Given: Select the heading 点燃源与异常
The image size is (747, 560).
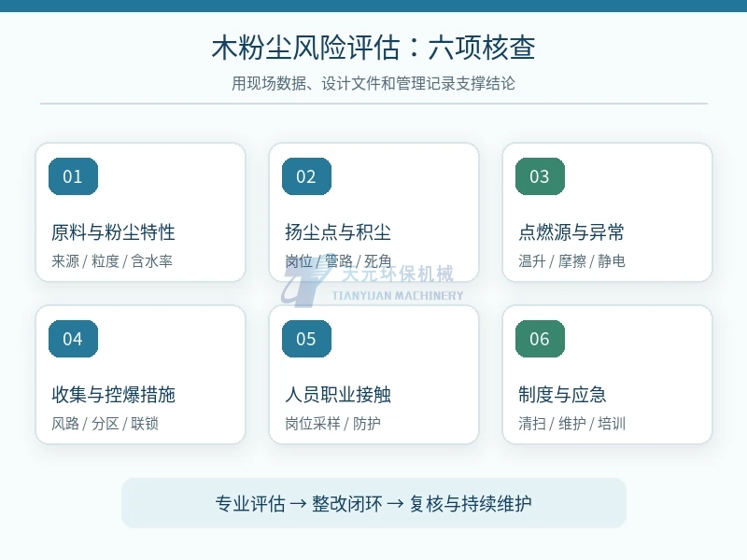Looking at the screenshot, I should pos(571,232).
